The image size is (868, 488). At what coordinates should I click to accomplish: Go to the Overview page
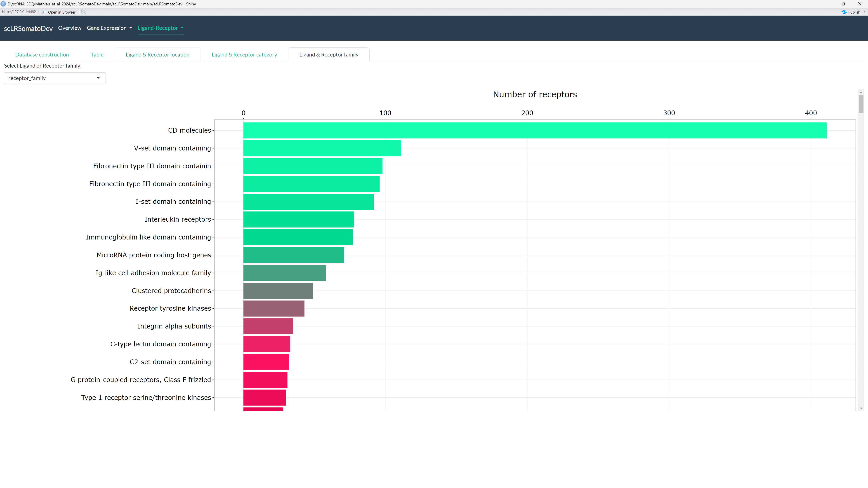point(69,28)
